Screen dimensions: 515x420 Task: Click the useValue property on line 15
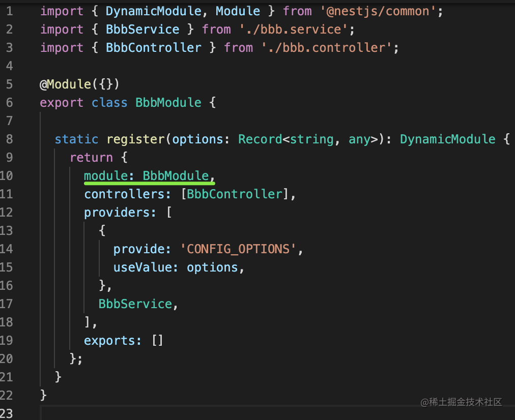[142, 267]
